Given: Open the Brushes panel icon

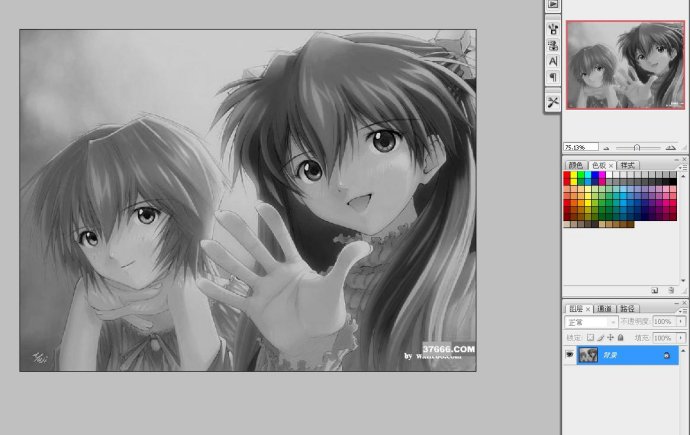Looking at the screenshot, I should pyautogui.click(x=553, y=29).
